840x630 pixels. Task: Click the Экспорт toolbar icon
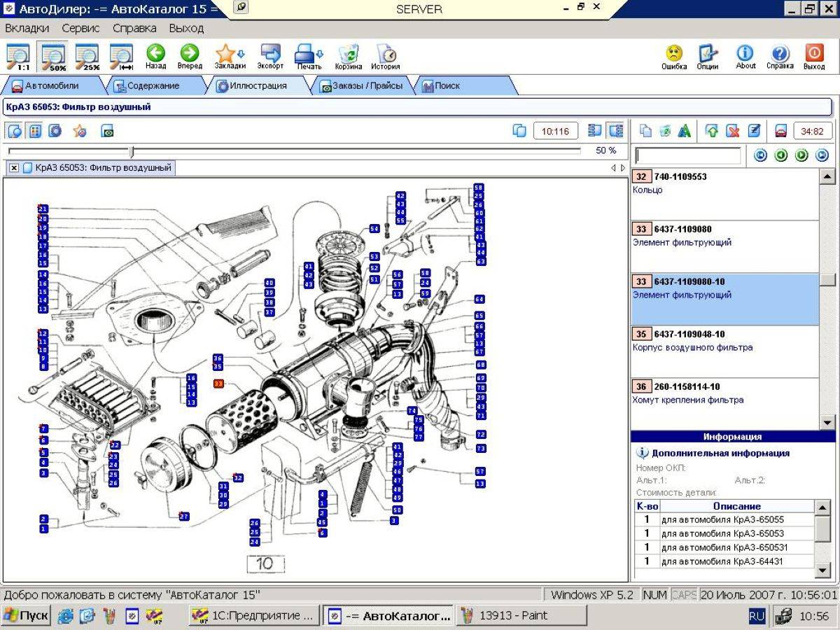click(270, 57)
